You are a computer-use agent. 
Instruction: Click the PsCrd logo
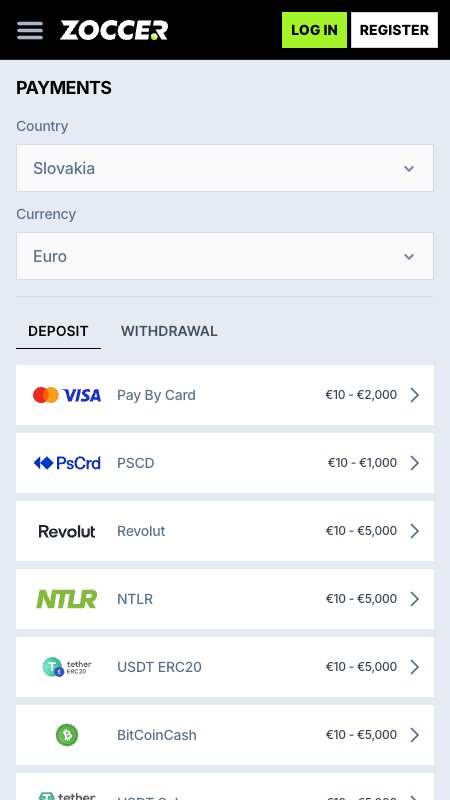pos(67,463)
